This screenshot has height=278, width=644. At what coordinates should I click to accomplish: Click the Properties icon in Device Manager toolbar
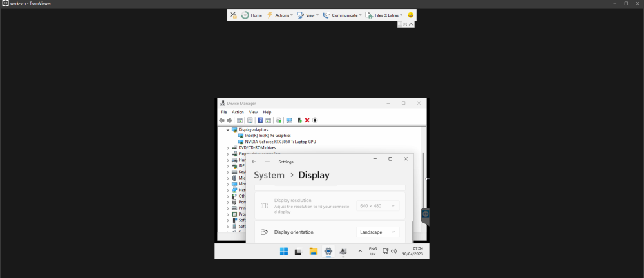click(x=250, y=120)
